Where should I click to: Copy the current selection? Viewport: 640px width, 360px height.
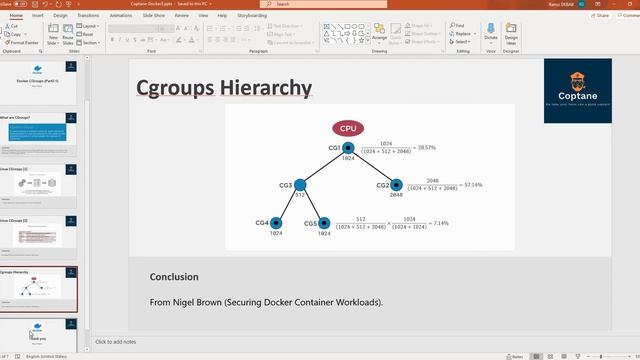point(13,34)
